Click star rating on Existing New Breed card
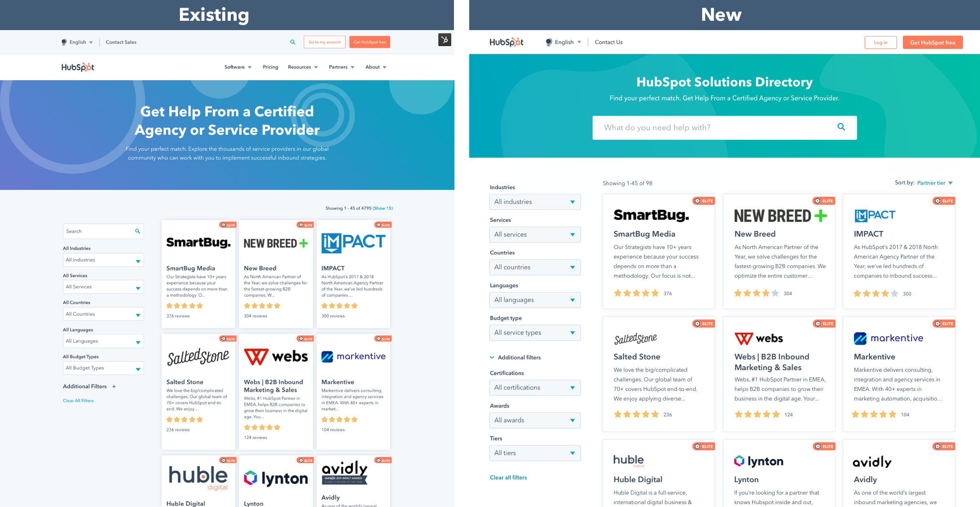 (x=262, y=306)
